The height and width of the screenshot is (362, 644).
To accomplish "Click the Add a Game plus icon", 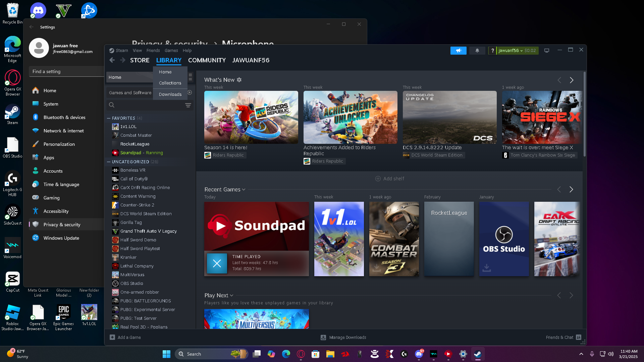I will click(x=112, y=337).
